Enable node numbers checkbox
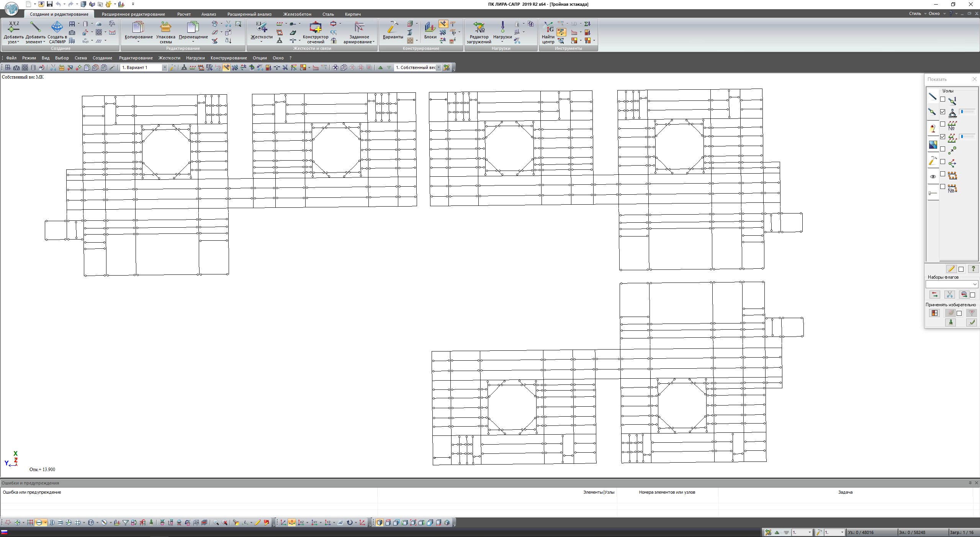The image size is (980, 537). click(x=943, y=99)
